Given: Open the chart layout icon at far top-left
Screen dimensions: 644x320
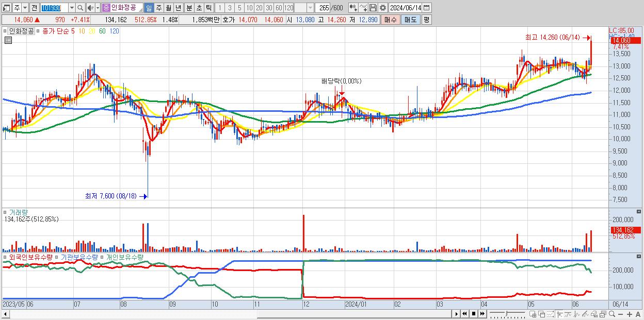Looking at the screenshot, I should 7,8.
